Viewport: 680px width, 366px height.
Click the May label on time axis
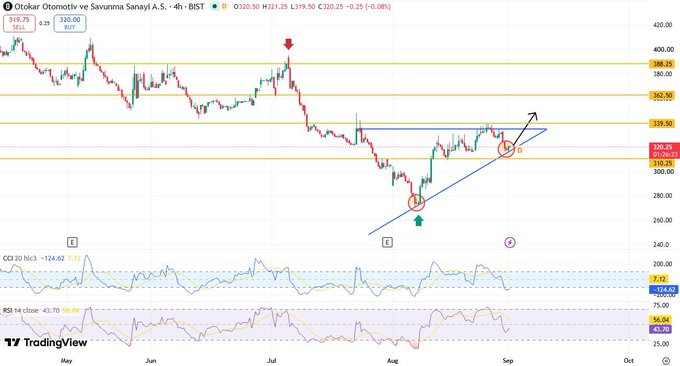tap(66, 361)
